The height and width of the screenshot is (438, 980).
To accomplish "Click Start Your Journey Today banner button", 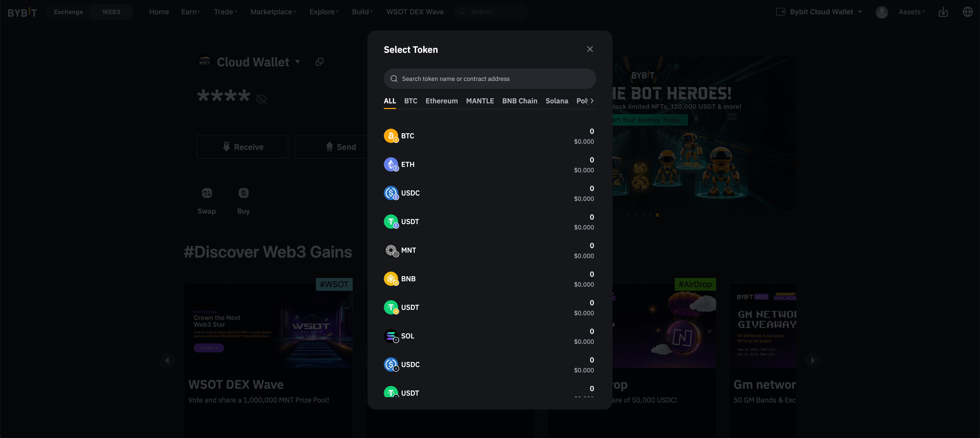I will pyautogui.click(x=650, y=120).
